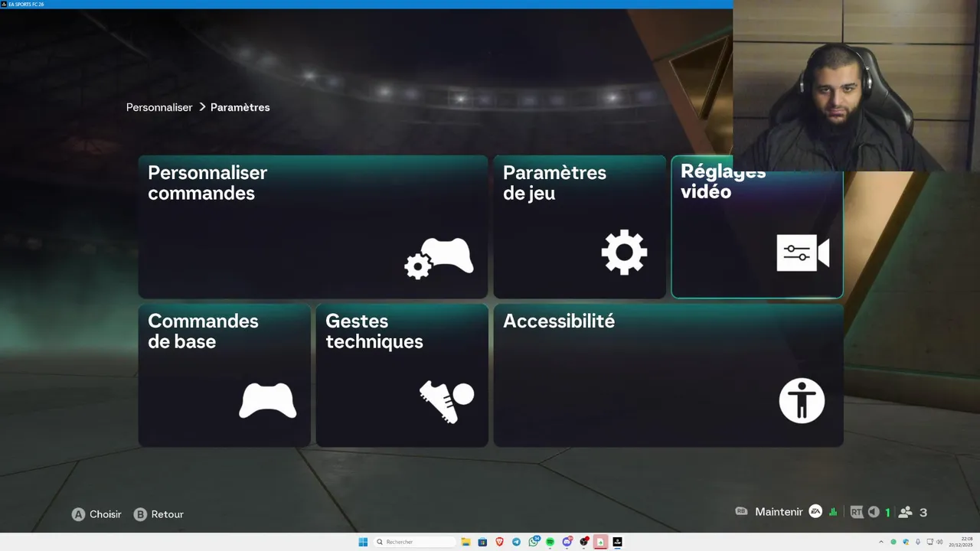
Task: Open the clock showing 22:08
Action: tap(960, 542)
